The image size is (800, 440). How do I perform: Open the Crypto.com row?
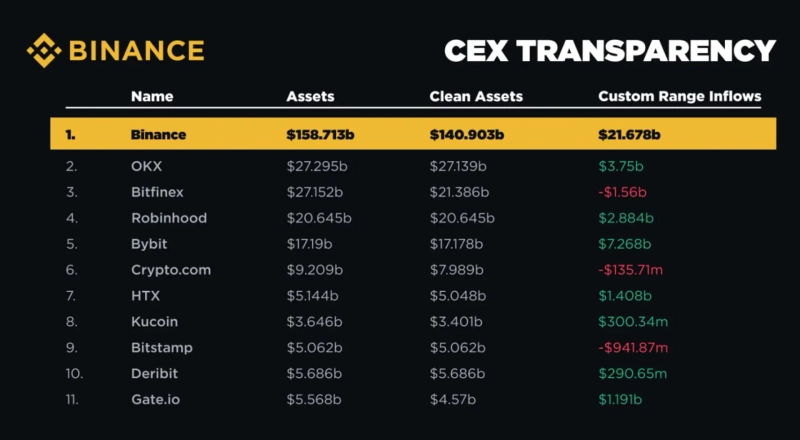point(170,270)
